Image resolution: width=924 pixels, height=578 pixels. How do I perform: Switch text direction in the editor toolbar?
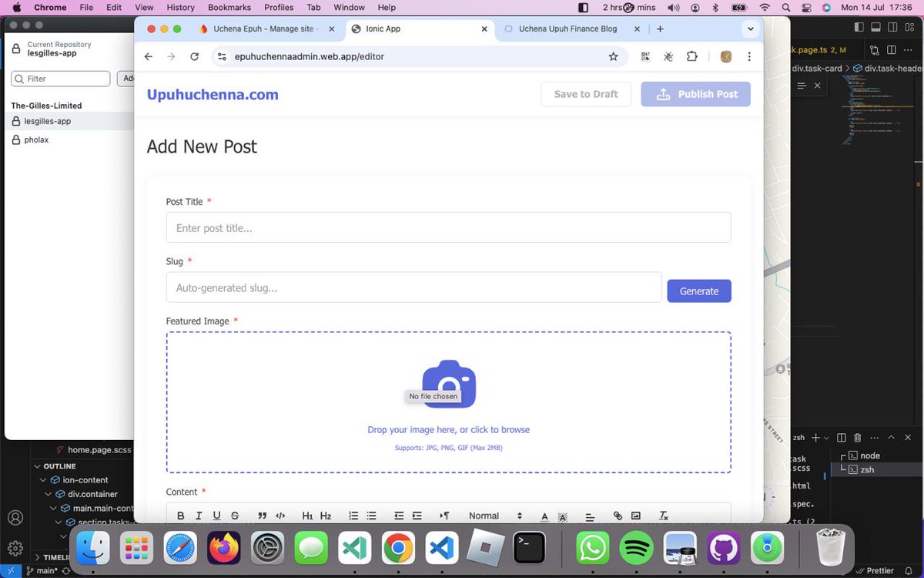coord(444,516)
